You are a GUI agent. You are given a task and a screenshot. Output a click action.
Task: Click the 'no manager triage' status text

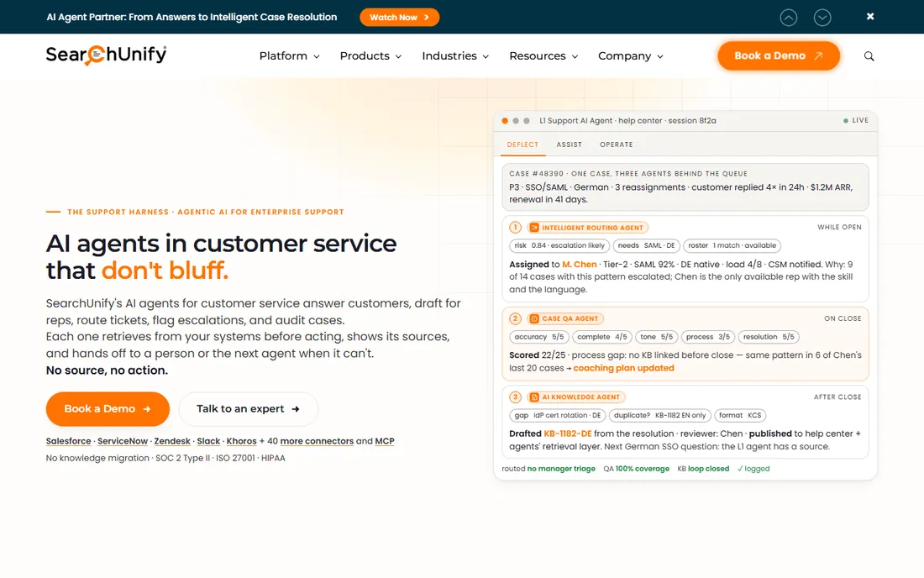[x=561, y=469]
